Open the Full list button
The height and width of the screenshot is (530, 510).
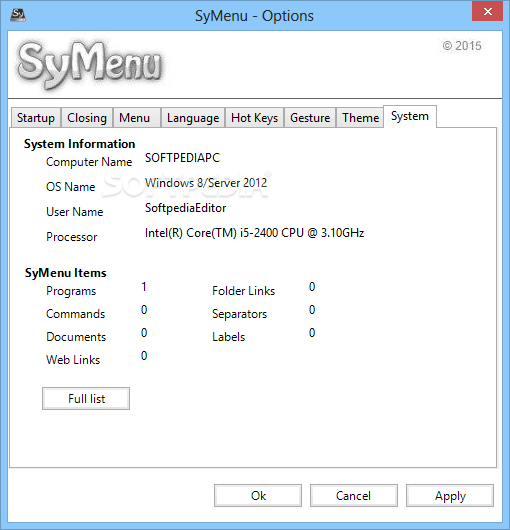coord(86,399)
